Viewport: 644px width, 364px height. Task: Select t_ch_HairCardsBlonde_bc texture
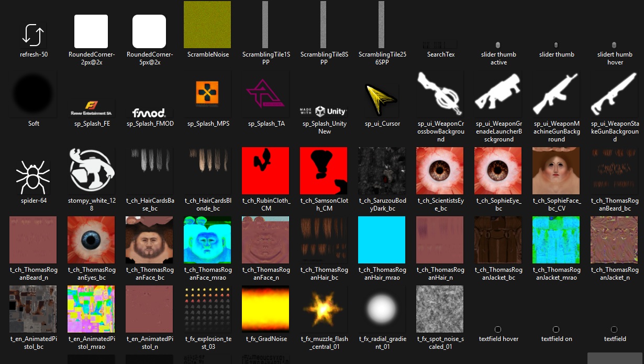207,171
